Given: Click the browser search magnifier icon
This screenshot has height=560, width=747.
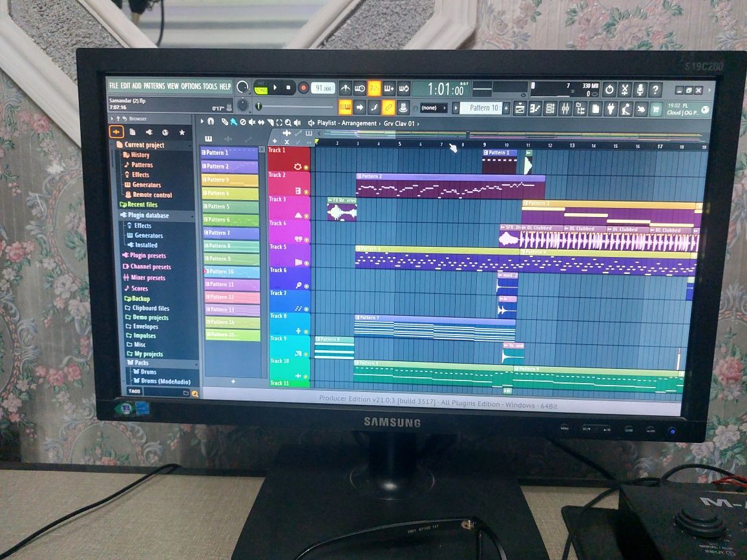Looking at the screenshot, I should tap(195, 393).
